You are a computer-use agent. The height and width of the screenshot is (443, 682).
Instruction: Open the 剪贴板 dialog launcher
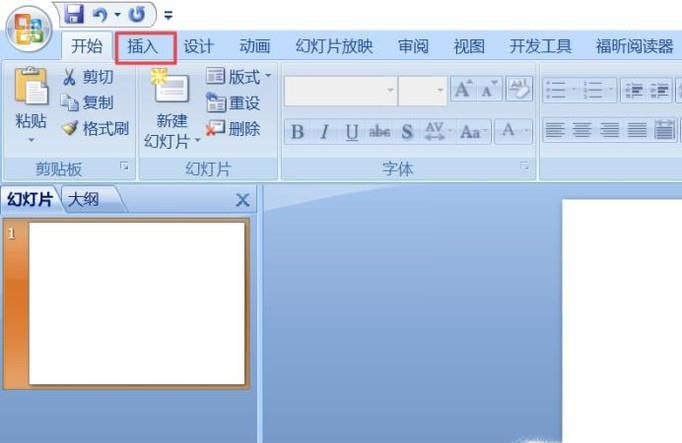(x=124, y=166)
